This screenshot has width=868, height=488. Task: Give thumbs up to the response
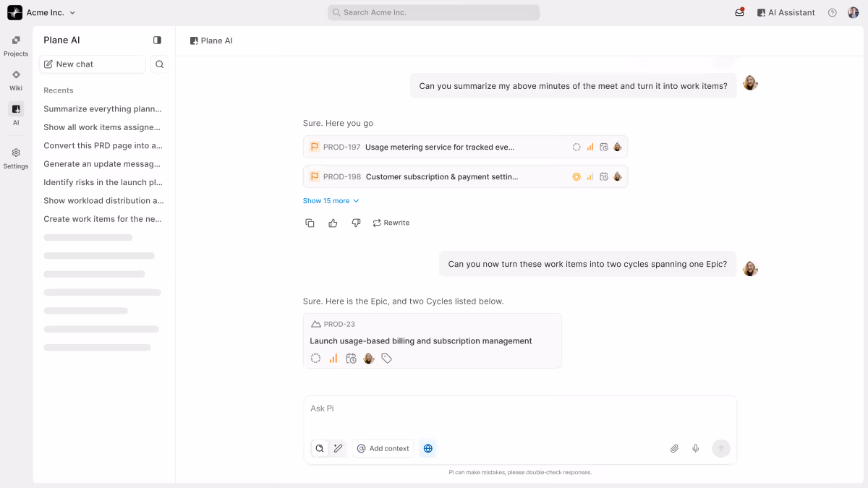click(333, 223)
